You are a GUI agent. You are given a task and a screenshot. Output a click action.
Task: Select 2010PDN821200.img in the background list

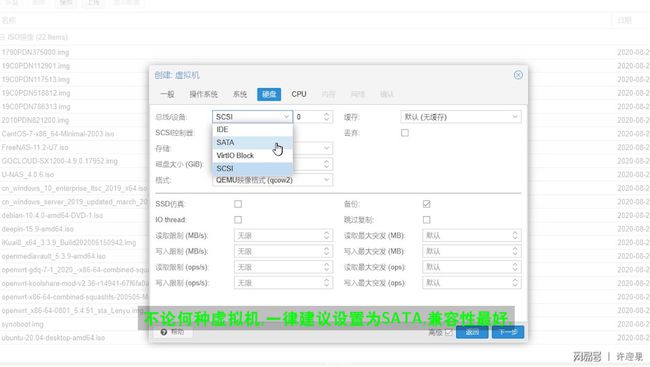(x=35, y=120)
